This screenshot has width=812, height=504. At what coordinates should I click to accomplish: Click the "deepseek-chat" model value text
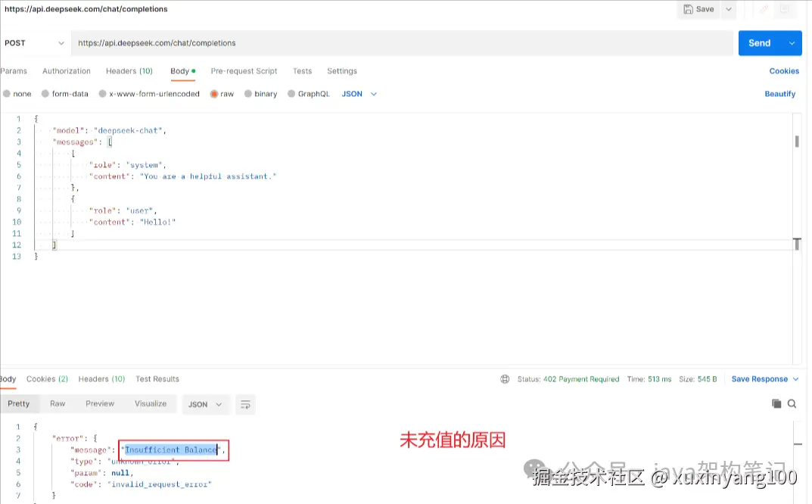point(129,130)
